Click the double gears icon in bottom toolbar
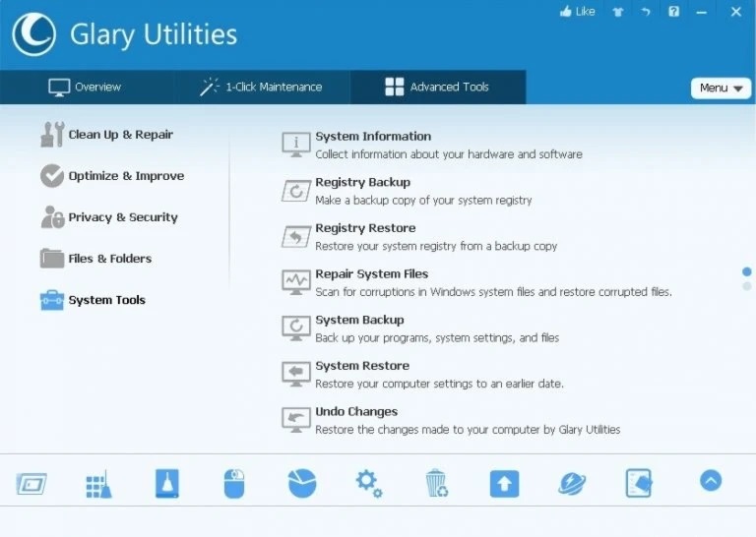Image resolution: width=756 pixels, height=537 pixels. [x=369, y=483]
